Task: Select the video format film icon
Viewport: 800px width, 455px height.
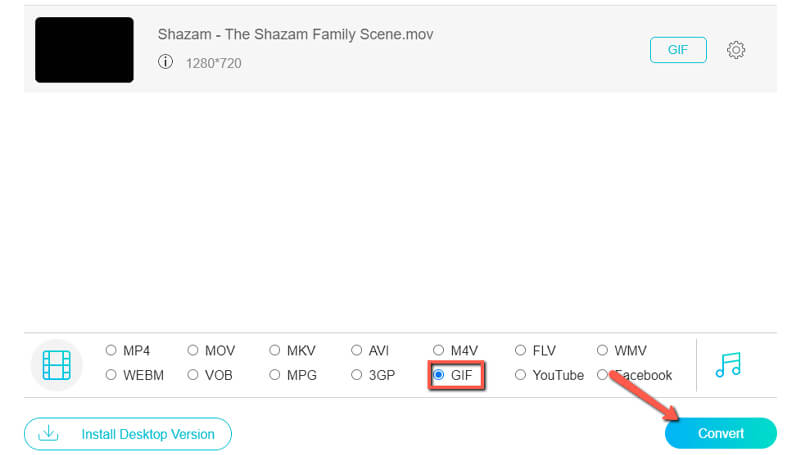Action: [56, 365]
